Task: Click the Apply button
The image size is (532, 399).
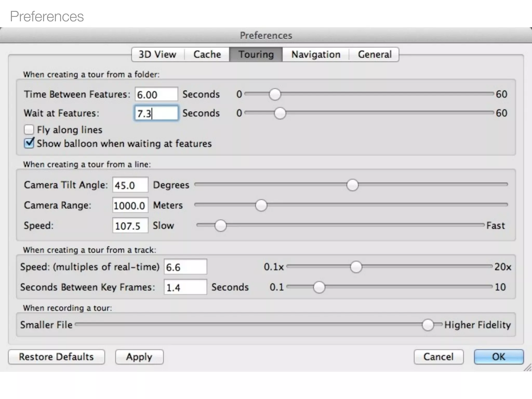Action: pyautogui.click(x=139, y=357)
